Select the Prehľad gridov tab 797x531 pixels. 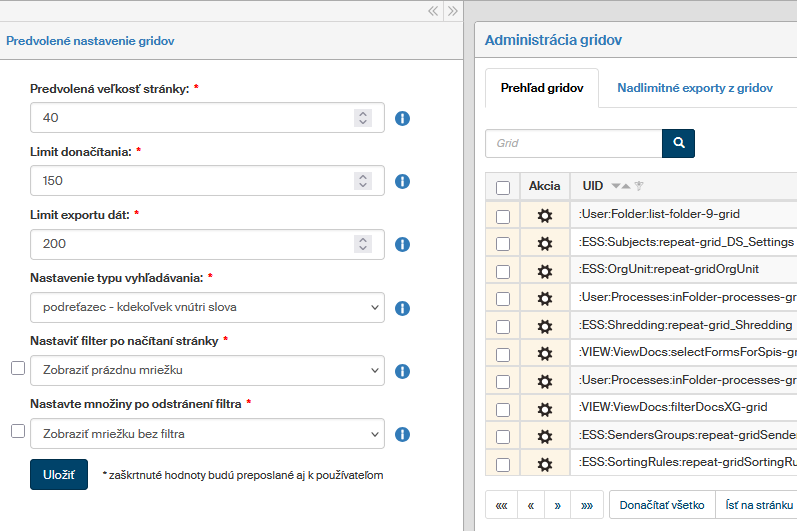click(x=541, y=88)
